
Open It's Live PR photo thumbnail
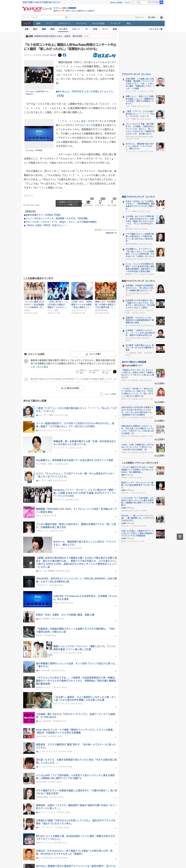(x=39, y=134)
